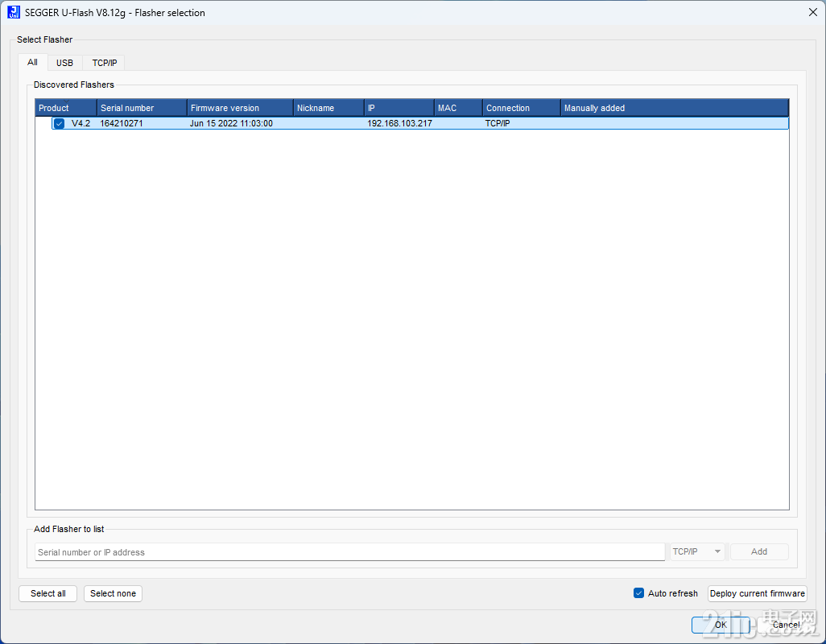
Task: Select firmware date Jun 15 2022 11:03:00
Action: [231, 123]
